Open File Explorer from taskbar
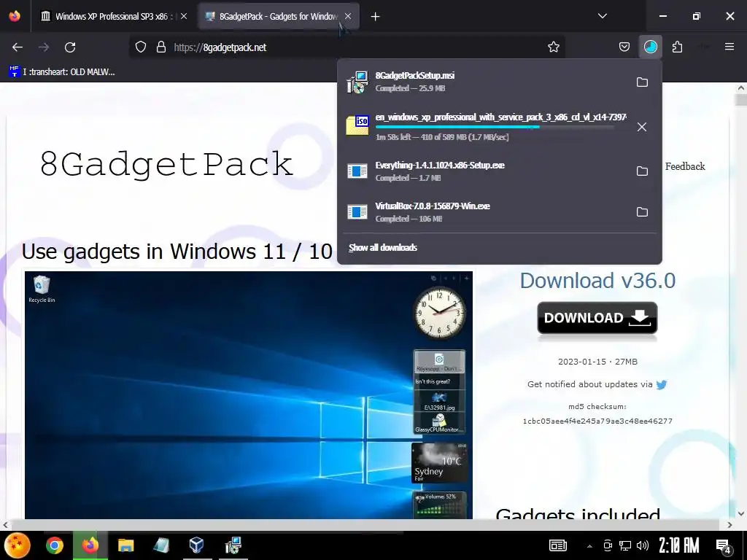Viewport: 747px width, 560px height. tap(125, 545)
